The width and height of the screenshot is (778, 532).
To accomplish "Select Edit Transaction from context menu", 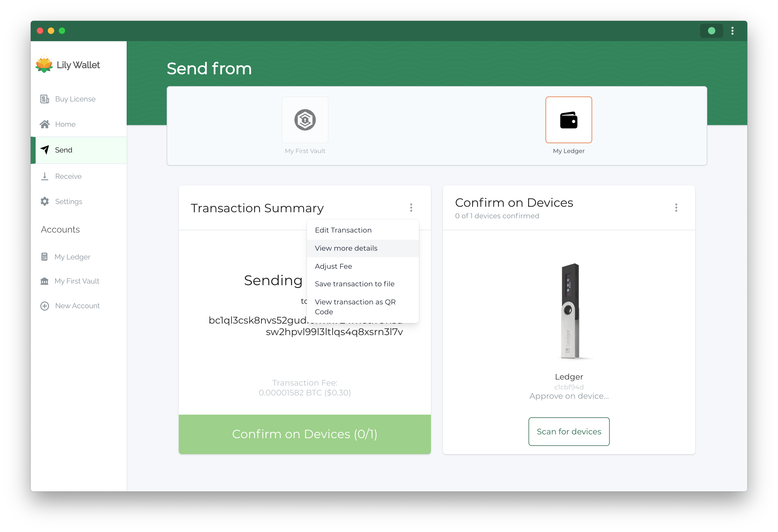I will pyautogui.click(x=343, y=230).
